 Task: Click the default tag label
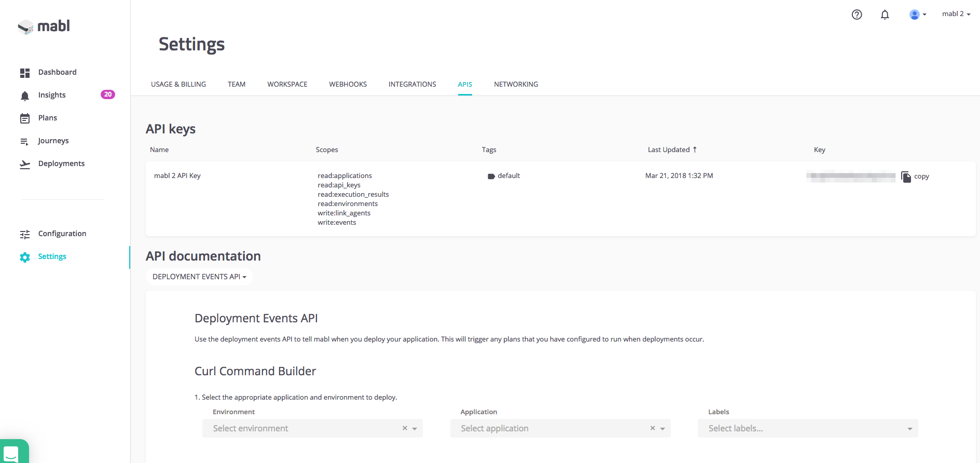[x=509, y=175]
